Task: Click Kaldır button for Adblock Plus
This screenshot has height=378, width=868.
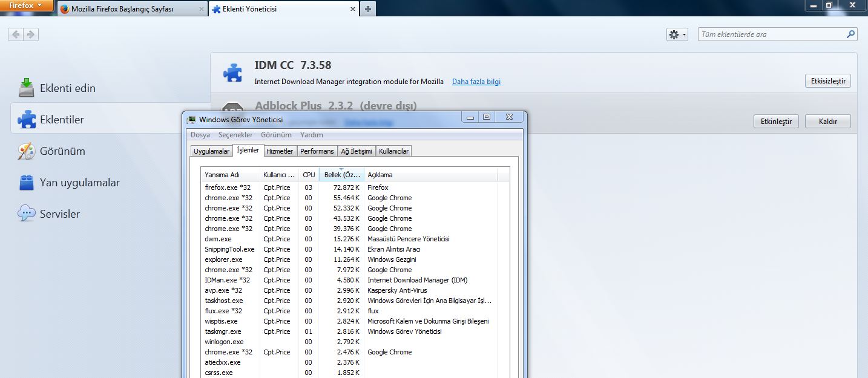Action: [827, 122]
